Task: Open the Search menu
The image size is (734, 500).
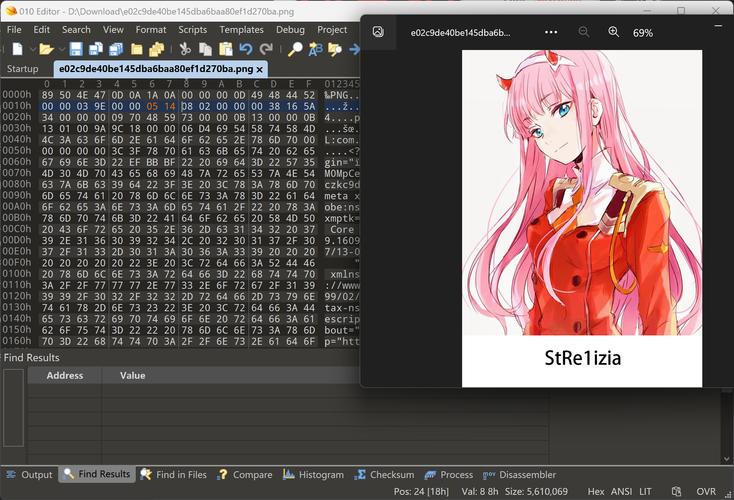Action: tap(76, 29)
